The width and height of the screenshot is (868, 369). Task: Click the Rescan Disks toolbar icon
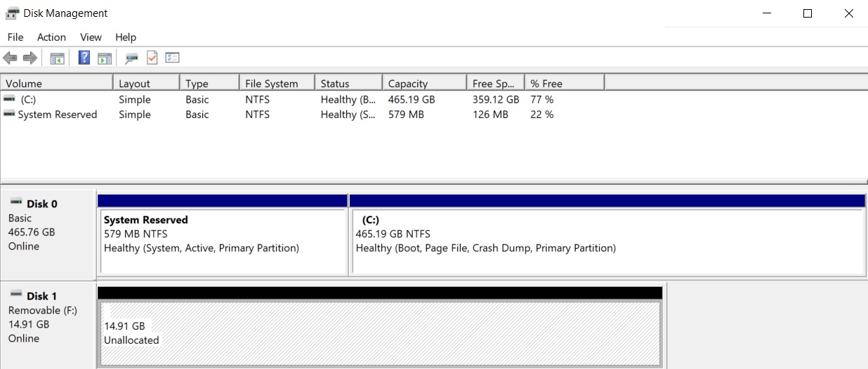point(131,58)
